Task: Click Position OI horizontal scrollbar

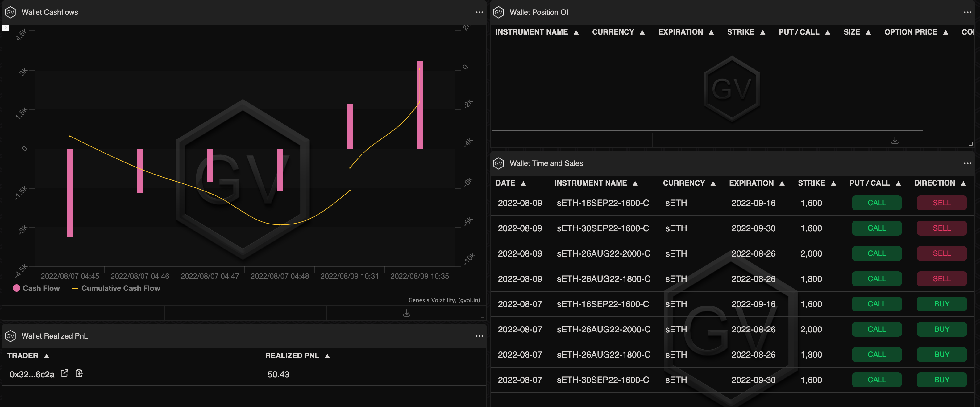Action: pos(707,131)
